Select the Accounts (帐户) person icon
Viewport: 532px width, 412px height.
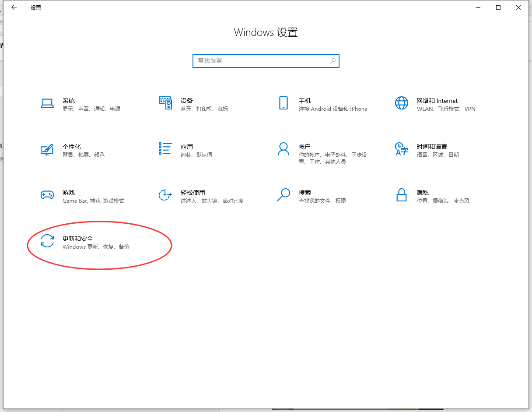tap(283, 149)
